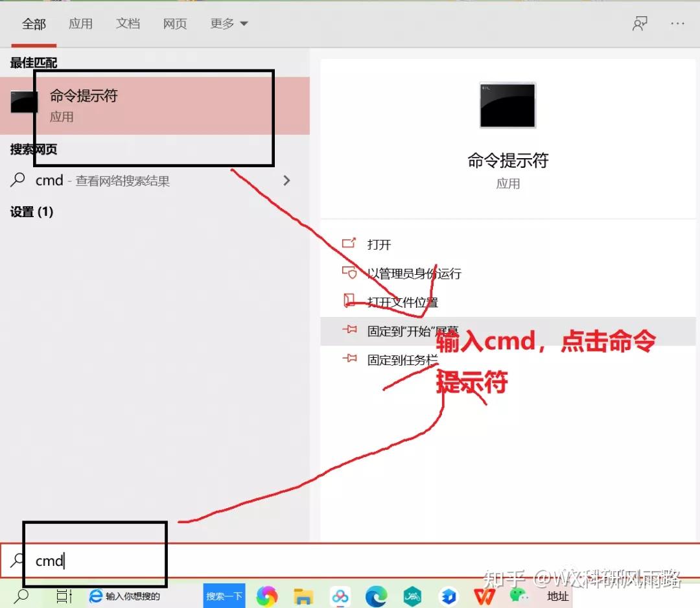Click 打开 to launch Command Prompt
Viewport: 700px width, 608px height.
(x=379, y=244)
